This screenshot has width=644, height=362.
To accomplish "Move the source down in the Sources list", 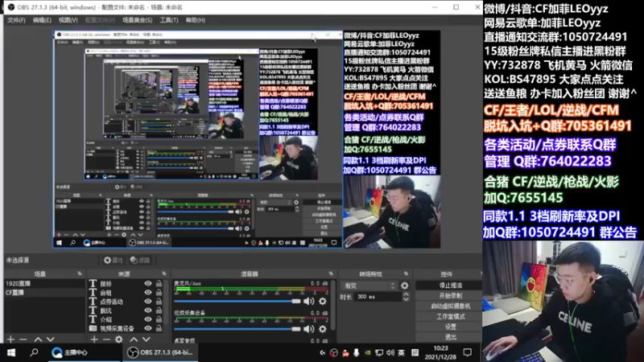I will tap(147, 339).
